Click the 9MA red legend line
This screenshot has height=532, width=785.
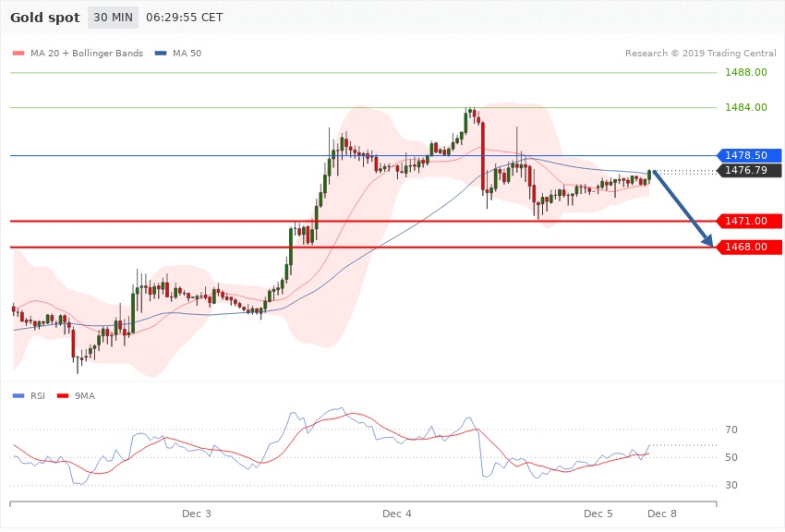pos(63,395)
